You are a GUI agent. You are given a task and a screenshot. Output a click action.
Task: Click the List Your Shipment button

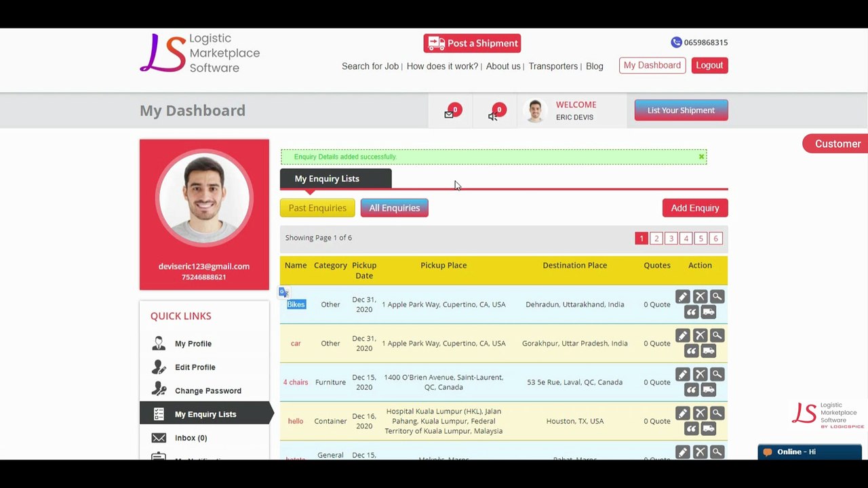click(x=681, y=110)
